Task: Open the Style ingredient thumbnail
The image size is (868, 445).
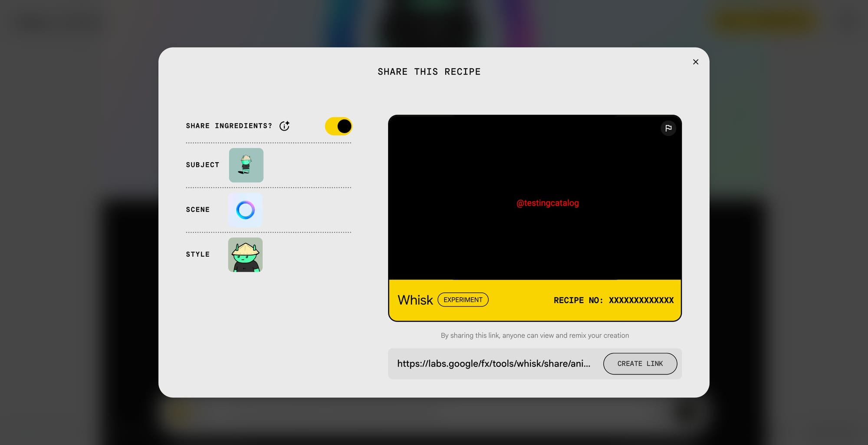Action: coord(245,255)
